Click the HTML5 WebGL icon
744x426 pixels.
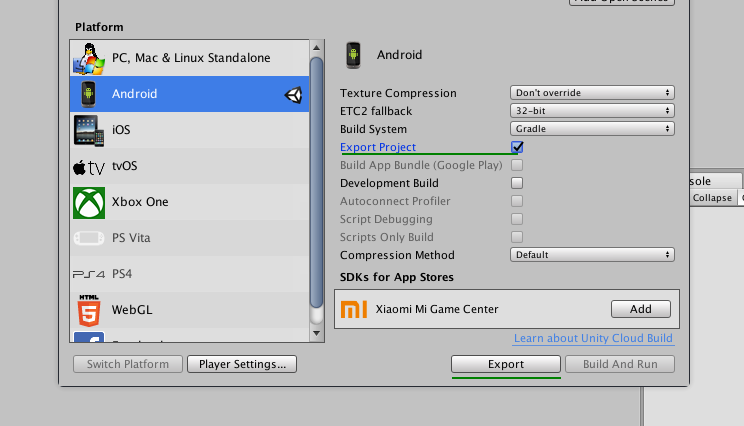(x=89, y=310)
